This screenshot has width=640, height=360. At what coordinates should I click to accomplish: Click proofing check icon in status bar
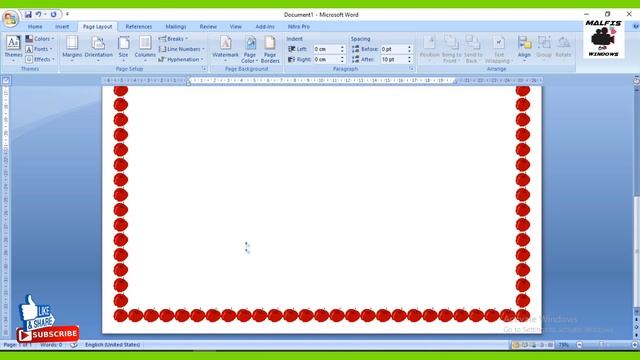73,345
